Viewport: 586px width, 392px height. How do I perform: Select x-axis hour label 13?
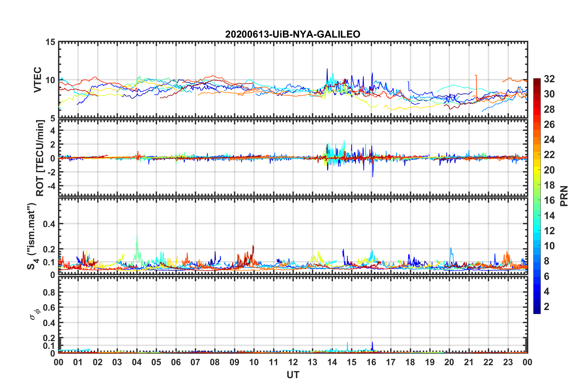coord(312,362)
